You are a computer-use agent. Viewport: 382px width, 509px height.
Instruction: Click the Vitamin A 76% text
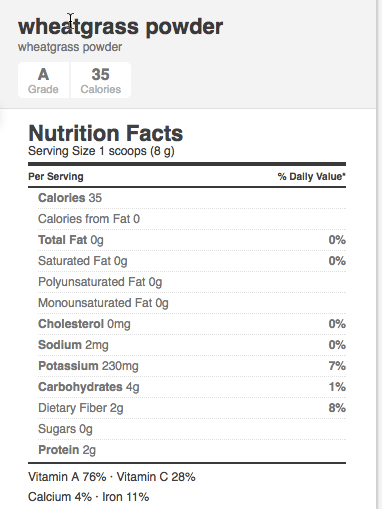(x=67, y=477)
